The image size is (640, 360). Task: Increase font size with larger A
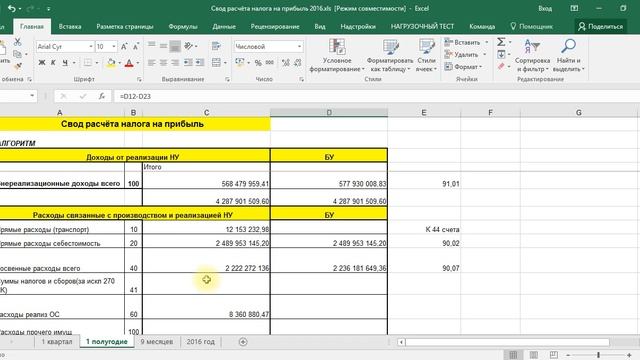[x=124, y=47]
